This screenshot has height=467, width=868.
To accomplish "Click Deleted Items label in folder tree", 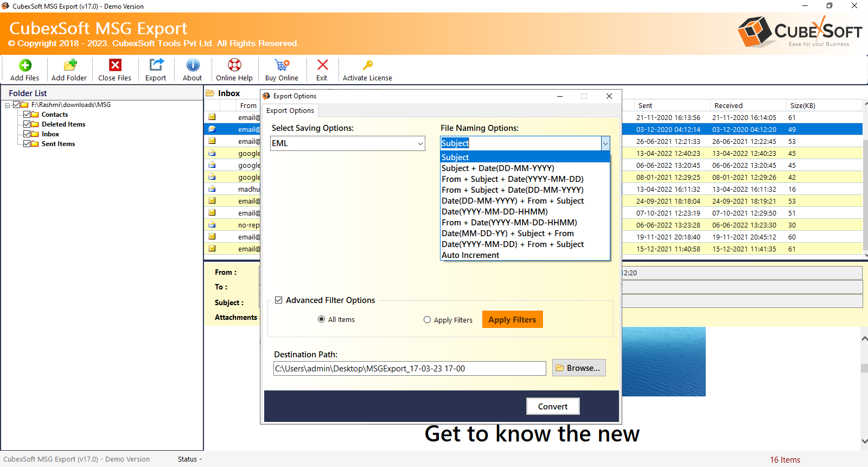I will (x=63, y=124).
